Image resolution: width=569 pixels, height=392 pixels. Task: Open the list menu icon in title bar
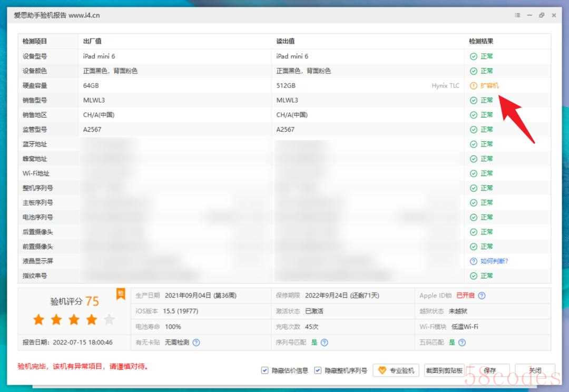pyautogui.click(x=517, y=15)
